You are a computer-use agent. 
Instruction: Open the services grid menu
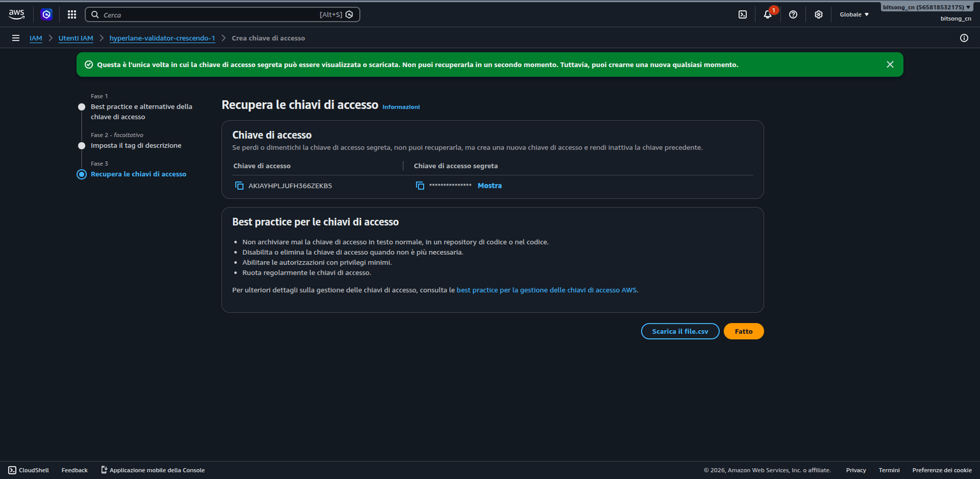pyautogui.click(x=72, y=14)
